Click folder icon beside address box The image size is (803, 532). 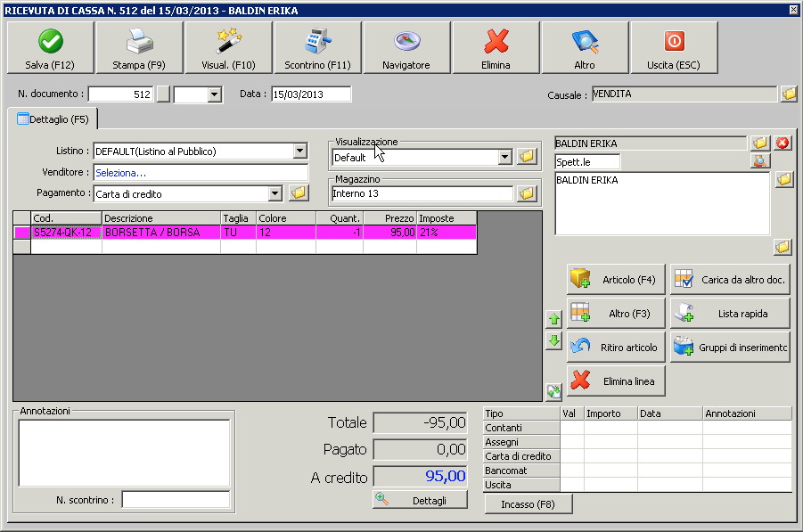[784, 180]
